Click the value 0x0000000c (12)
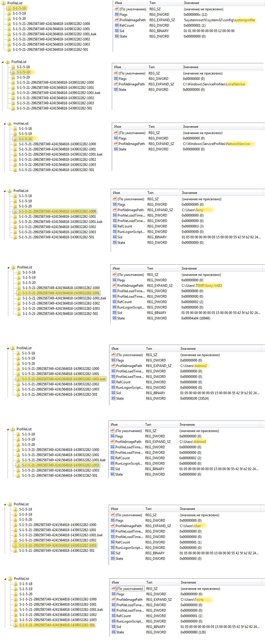Screen dimensions: 265x644 pyautogui.click(x=196, y=15)
